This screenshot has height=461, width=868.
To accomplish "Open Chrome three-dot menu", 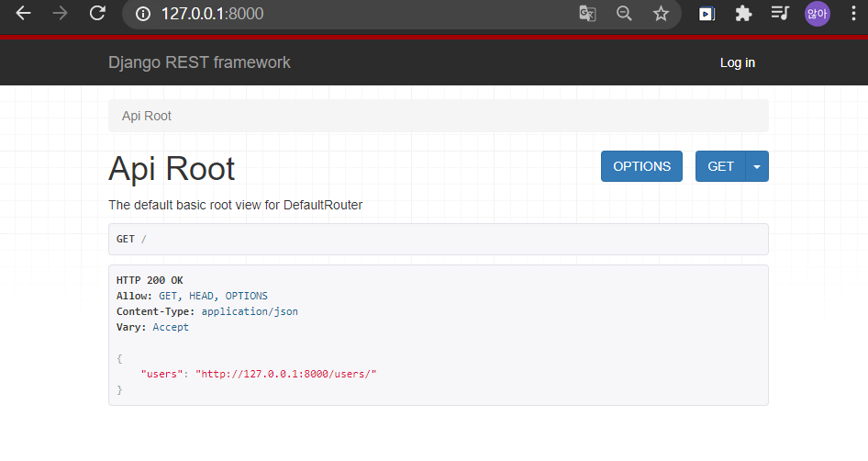I will pyautogui.click(x=853, y=13).
